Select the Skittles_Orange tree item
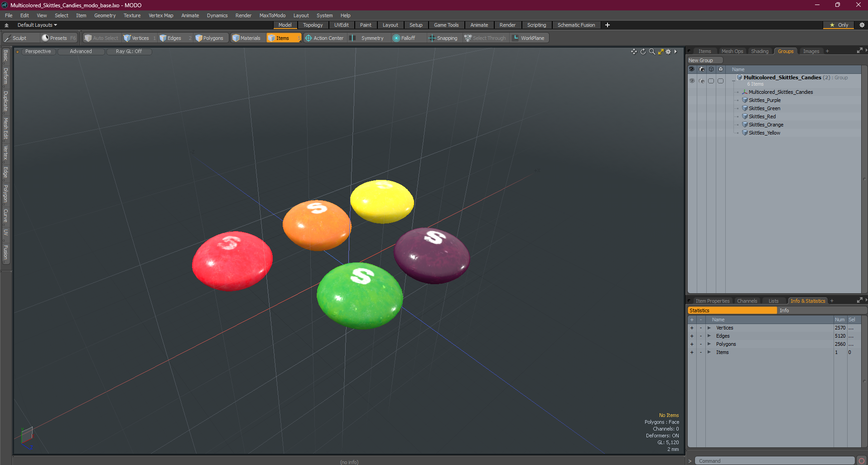The image size is (868, 465). 766,125
